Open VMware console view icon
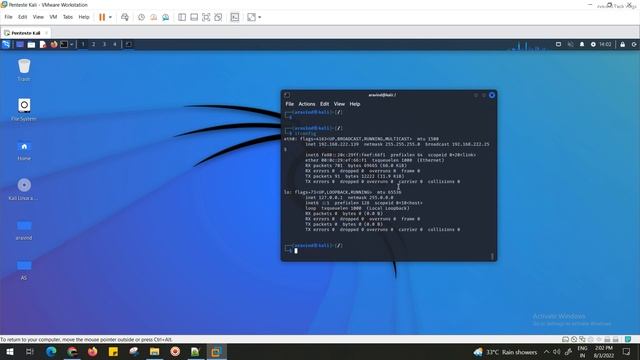 (235, 17)
